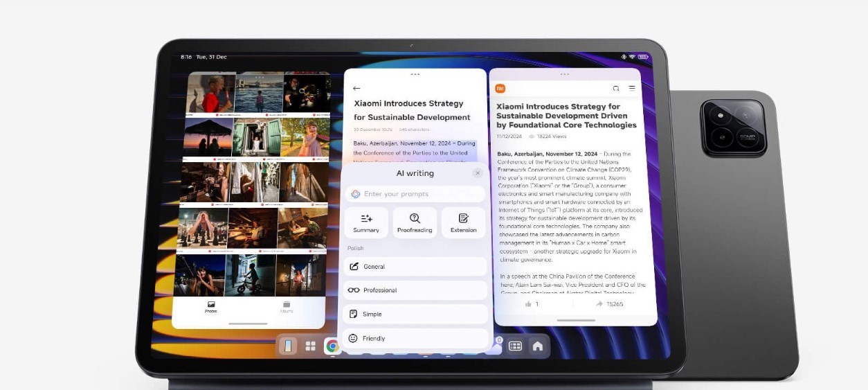Viewport: 868px width, 390px height.
Task: Open the hamburger menu in article window
Action: [632, 88]
